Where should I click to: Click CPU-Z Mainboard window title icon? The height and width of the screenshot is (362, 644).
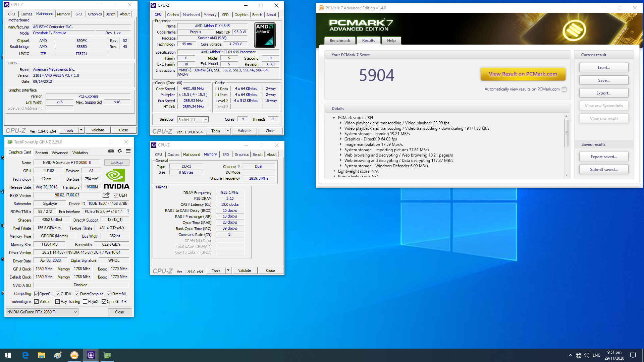7,5
